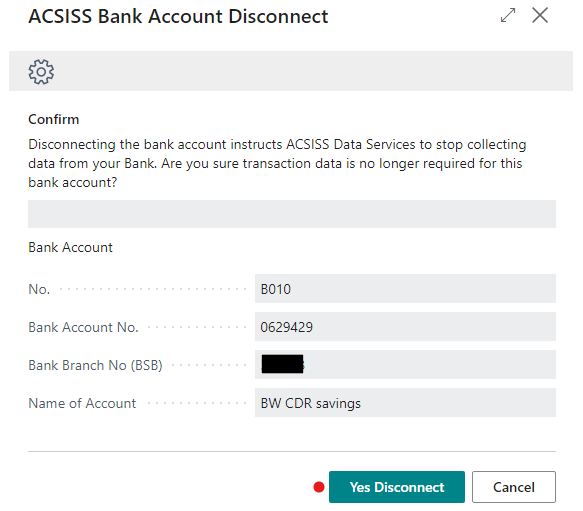Click the Name of Account label
The image size is (583, 511).
82,403
